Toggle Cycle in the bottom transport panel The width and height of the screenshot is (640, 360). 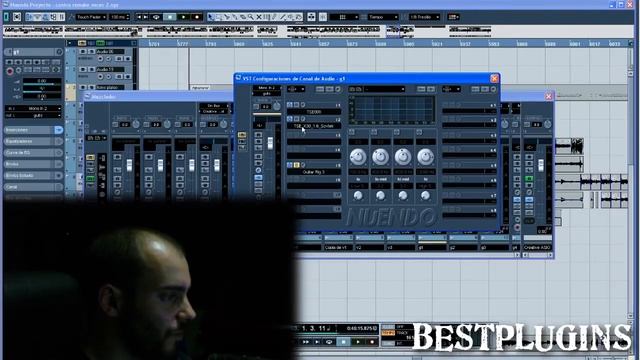coord(329,342)
